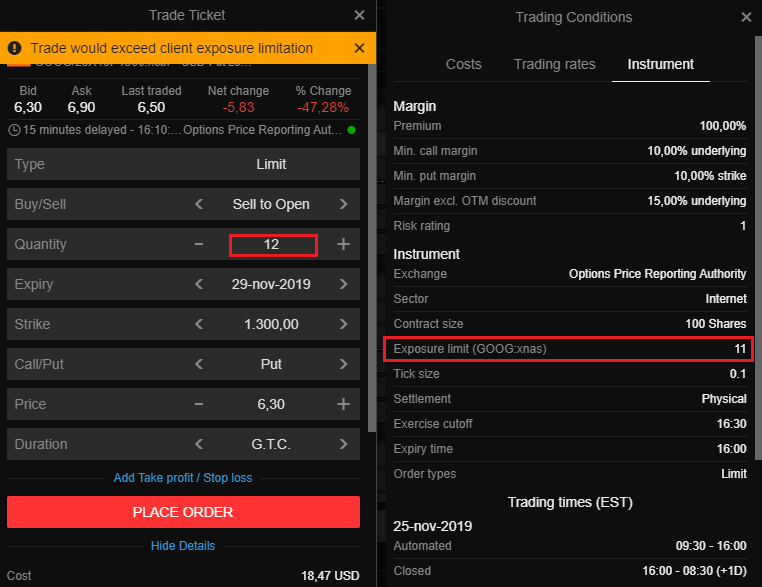762x587 pixels.
Task: Open the Type Limit selector
Action: click(270, 164)
